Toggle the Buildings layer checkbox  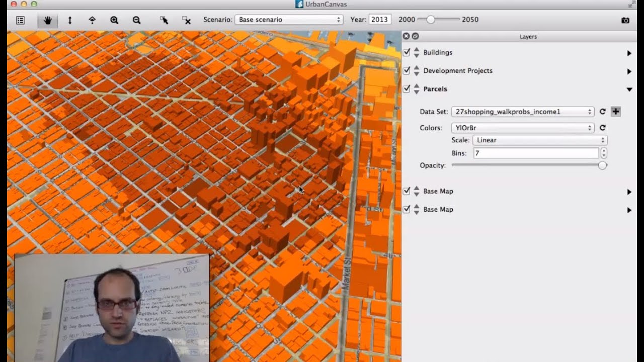click(x=407, y=52)
